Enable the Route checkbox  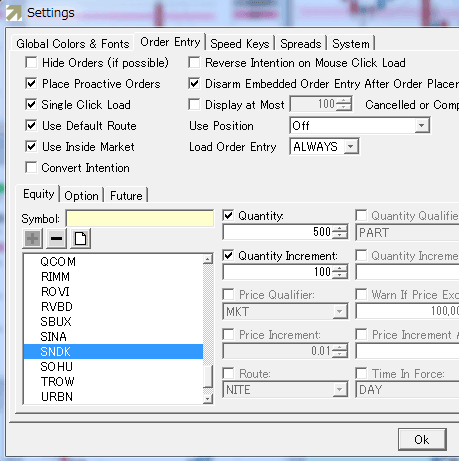(x=228, y=373)
